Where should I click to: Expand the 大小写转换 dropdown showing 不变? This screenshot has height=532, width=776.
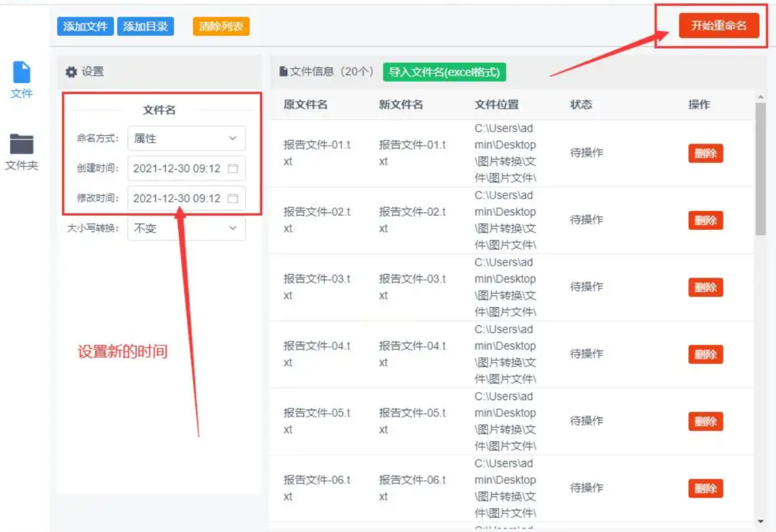(186, 228)
